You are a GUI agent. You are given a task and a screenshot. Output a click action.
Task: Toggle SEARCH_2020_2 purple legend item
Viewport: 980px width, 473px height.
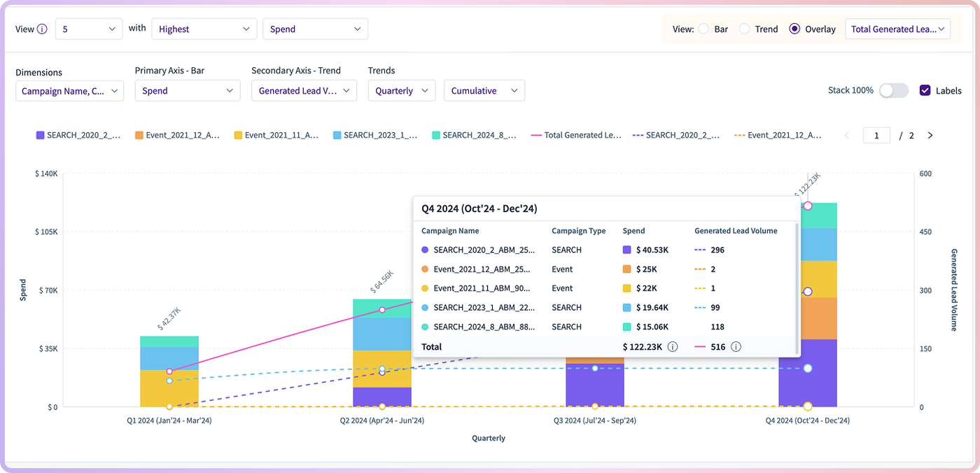pos(78,135)
